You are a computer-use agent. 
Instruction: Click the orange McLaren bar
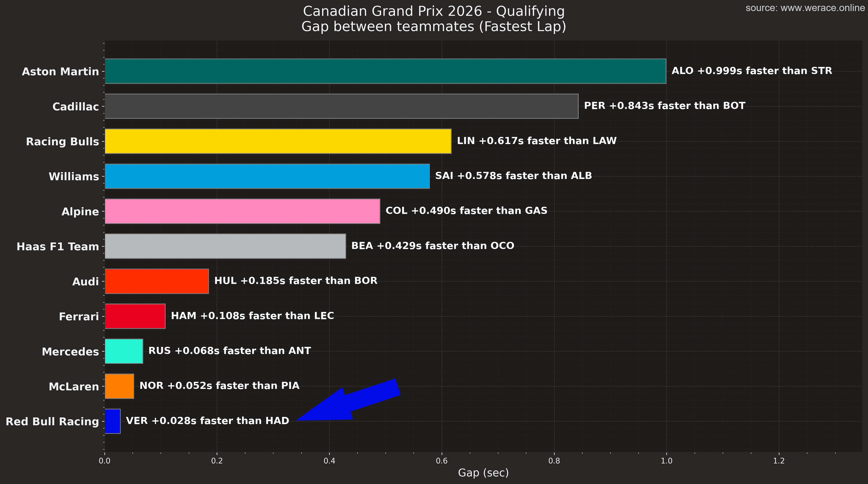[119, 386]
